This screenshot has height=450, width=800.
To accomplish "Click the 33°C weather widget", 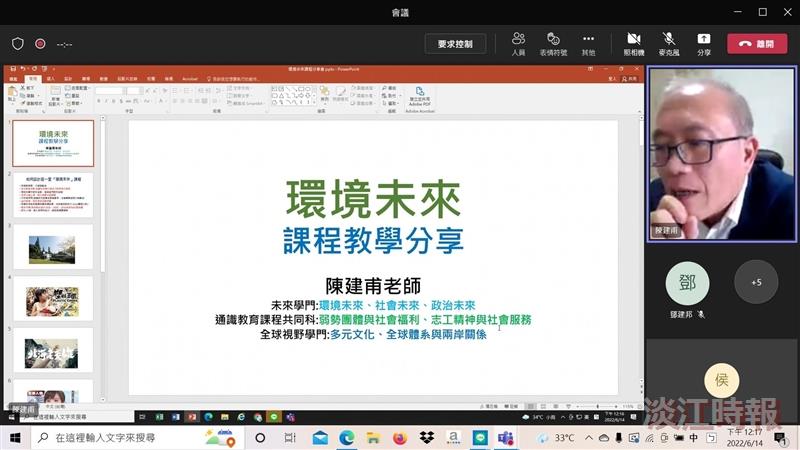I will (556, 438).
